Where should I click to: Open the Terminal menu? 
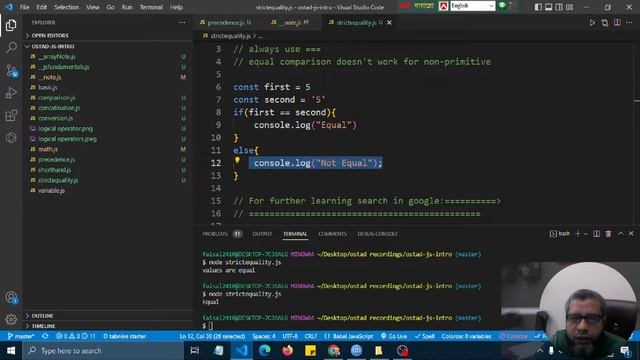(151, 7)
